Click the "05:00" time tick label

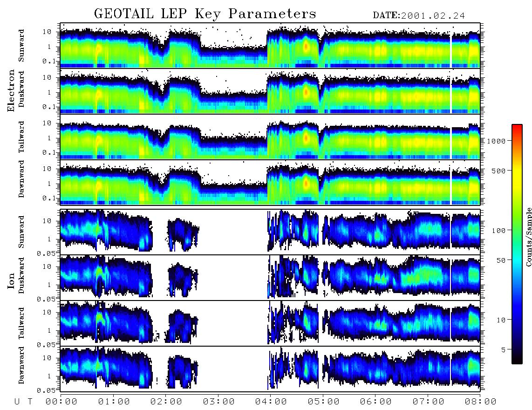click(324, 402)
